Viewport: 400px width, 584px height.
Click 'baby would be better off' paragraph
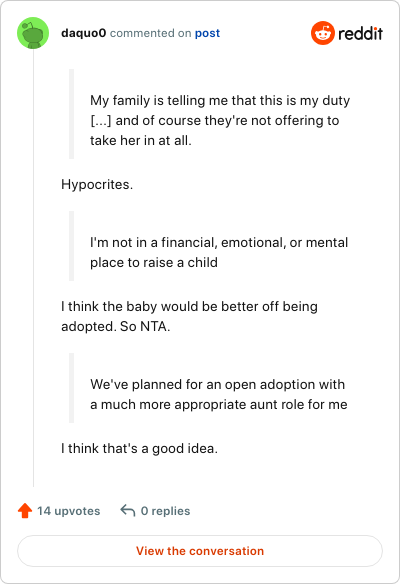click(189, 316)
